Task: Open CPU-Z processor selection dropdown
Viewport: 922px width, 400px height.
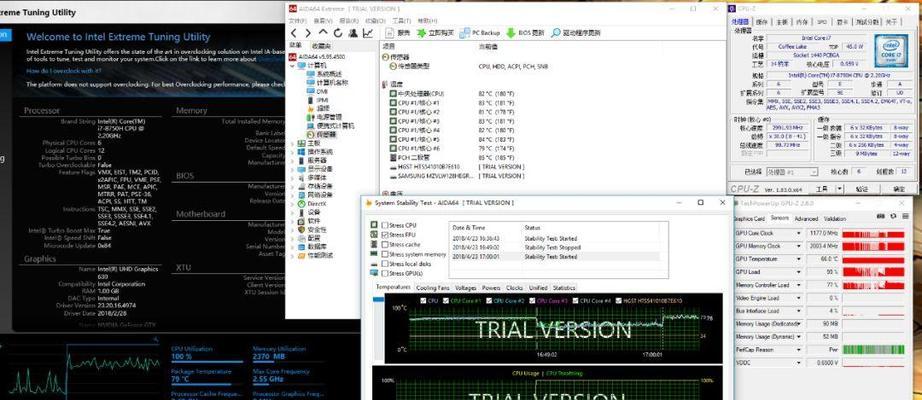Action: (814, 172)
